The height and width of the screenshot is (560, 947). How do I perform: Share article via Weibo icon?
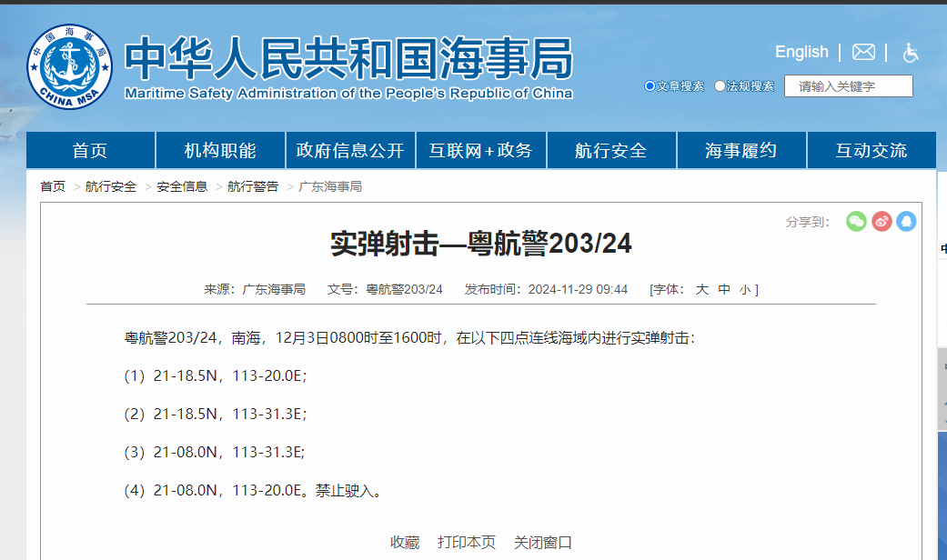(882, 221)
